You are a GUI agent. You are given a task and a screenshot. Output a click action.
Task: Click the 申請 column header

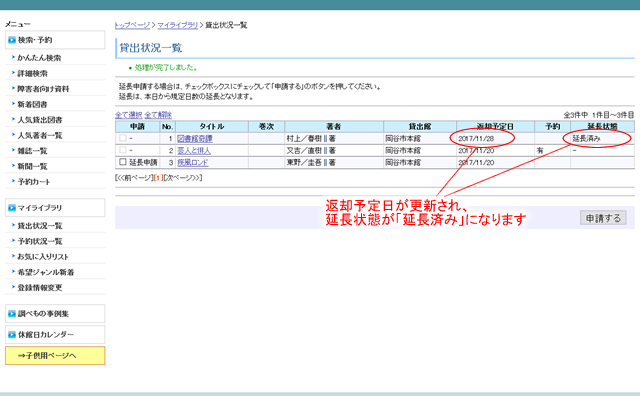[138, 127]
